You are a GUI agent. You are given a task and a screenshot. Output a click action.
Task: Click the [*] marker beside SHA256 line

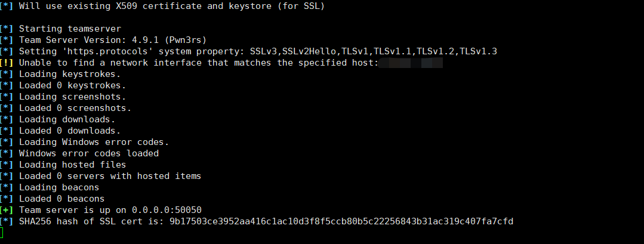point(6,221)
